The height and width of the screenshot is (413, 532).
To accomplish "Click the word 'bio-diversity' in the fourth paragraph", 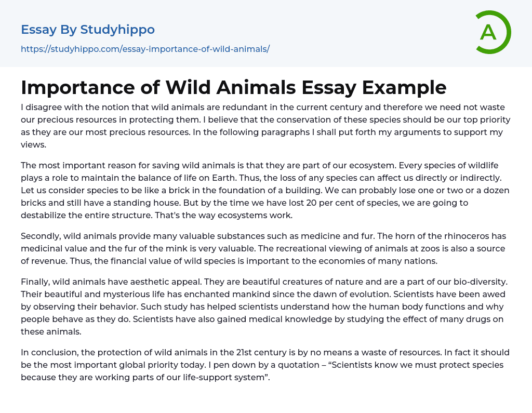I will (481, 282).
